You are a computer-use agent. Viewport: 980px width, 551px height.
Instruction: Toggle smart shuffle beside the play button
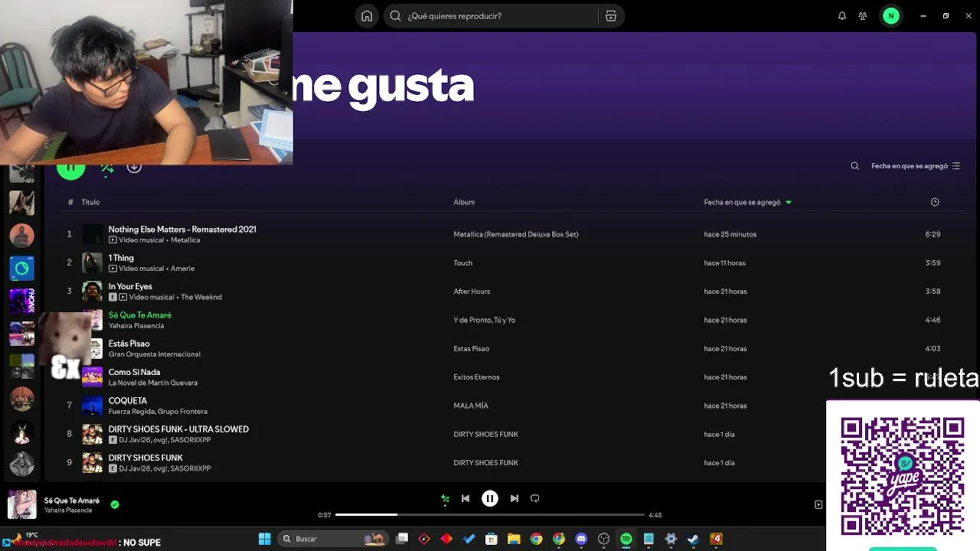click(107, 168)
